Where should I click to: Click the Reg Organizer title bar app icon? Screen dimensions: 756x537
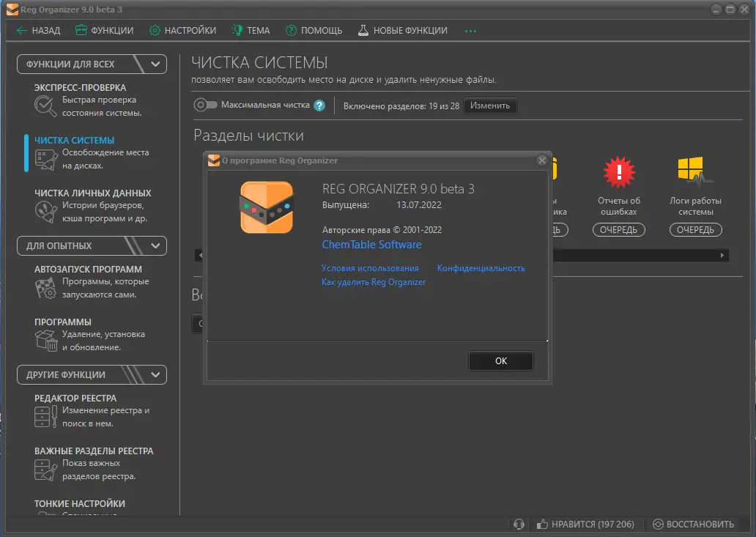[12, 10]
